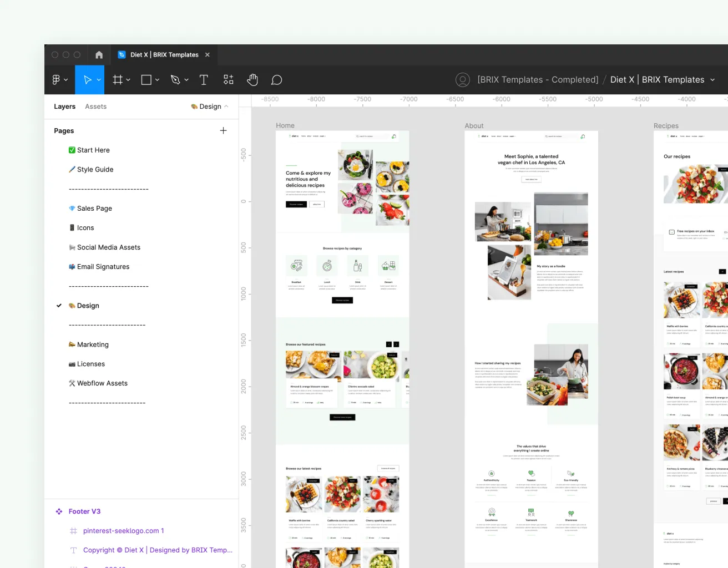This screenshot has width=728, height=568.
Task: Open the BRIX Templates - Completed project breadcrumb
Action: coord(537,79)
